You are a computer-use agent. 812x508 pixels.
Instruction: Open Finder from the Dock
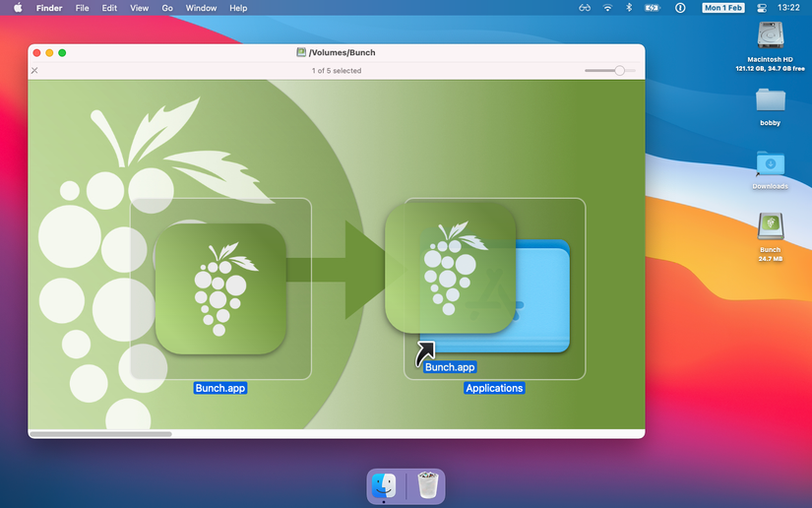point(384,485)
